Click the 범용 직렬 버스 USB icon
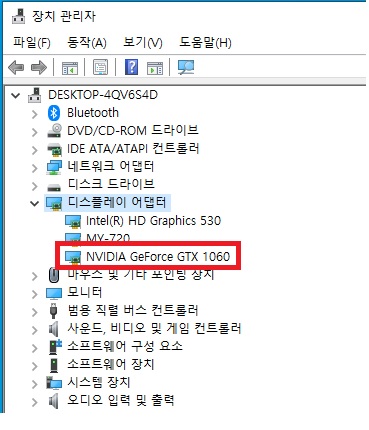369x430 pixels. coord(53,311)
